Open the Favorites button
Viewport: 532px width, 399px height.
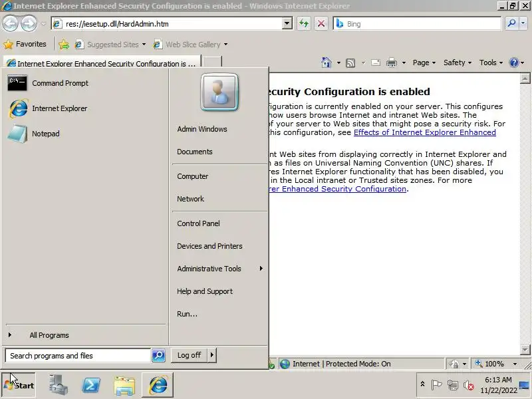25,44
